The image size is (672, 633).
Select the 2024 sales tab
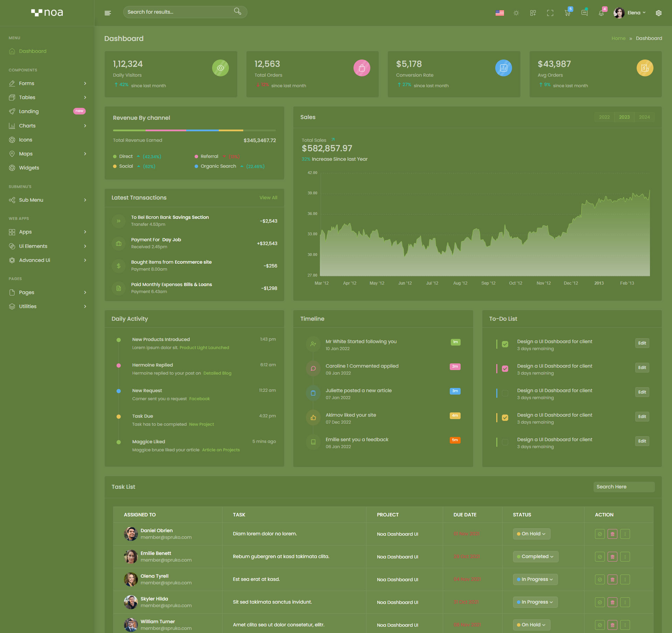point(644,117)
